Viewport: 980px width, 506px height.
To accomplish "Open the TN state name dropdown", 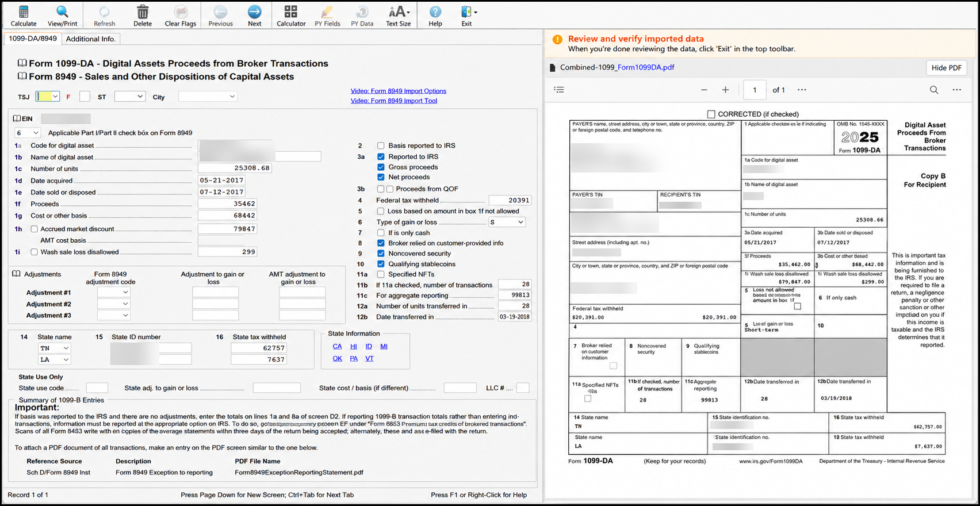I will [x=55, y=348].
